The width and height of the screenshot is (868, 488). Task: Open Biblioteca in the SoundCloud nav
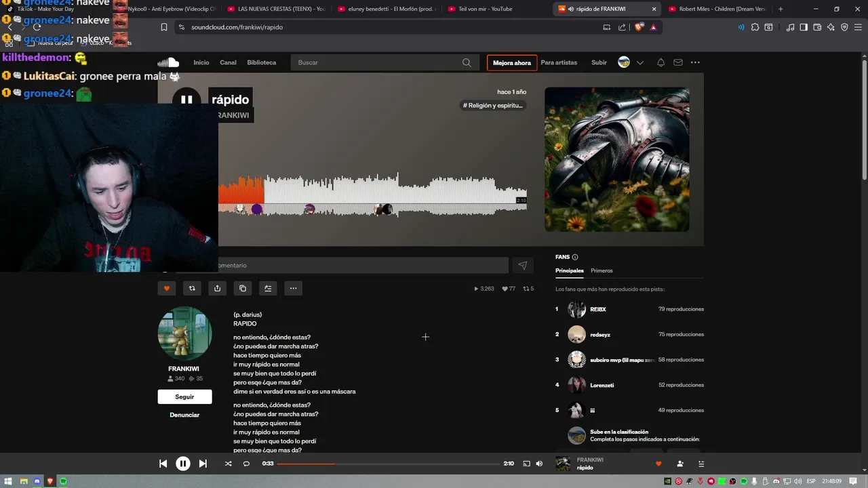click(x=262, y=62)
